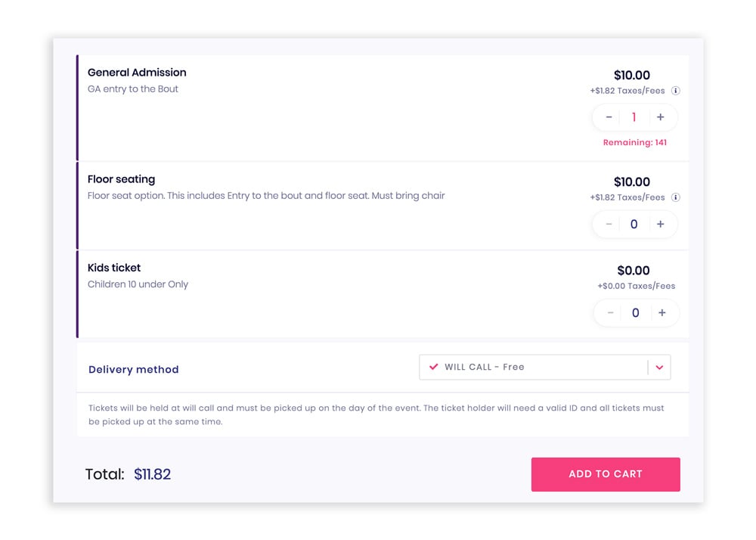Click the General Admission quantity value field
This screenshot has width=756, height=540.
click(x=634, y=117)
